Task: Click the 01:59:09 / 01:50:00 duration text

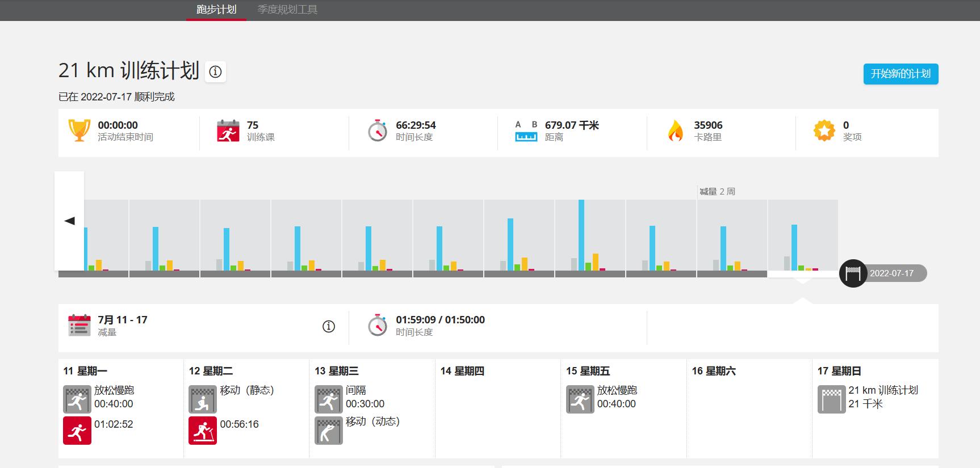Action: [x=441, y=320]
